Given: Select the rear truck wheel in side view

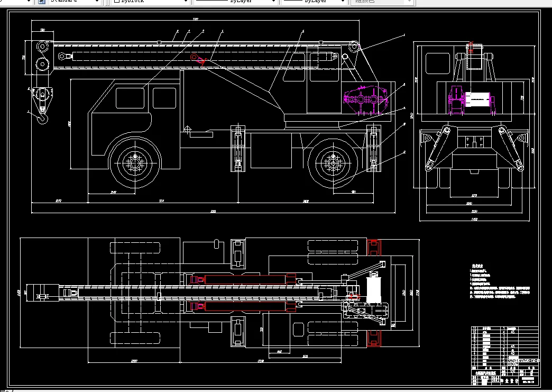Looking at the screenshot, I should 333,163.
